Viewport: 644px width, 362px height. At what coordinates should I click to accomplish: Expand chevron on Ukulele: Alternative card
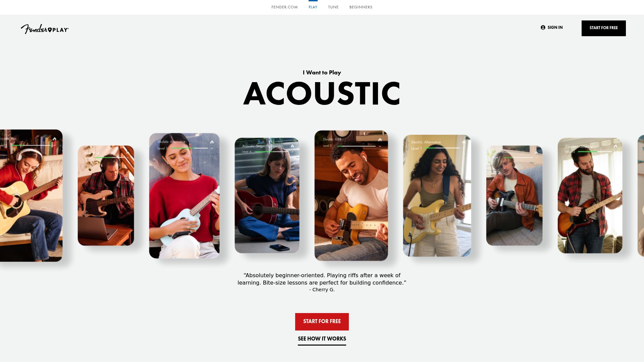212,148
